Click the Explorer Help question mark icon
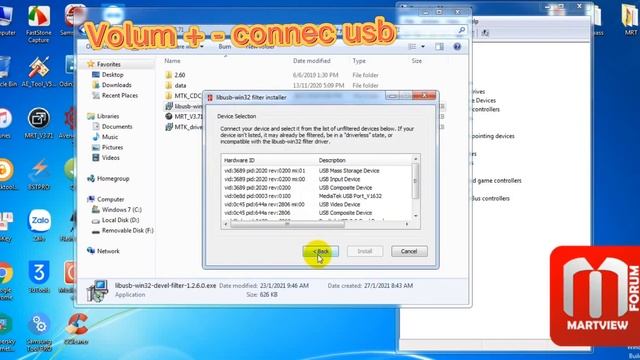The width and height of the screenshot is (640, 360). tap(457, 47)
